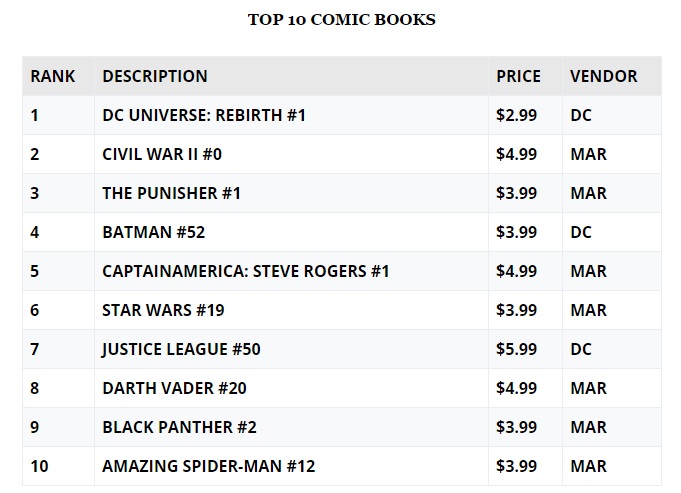Click the Justice League #50 entry
The width and height of the screenshot is (681, 493).
[x=181, y=349]
